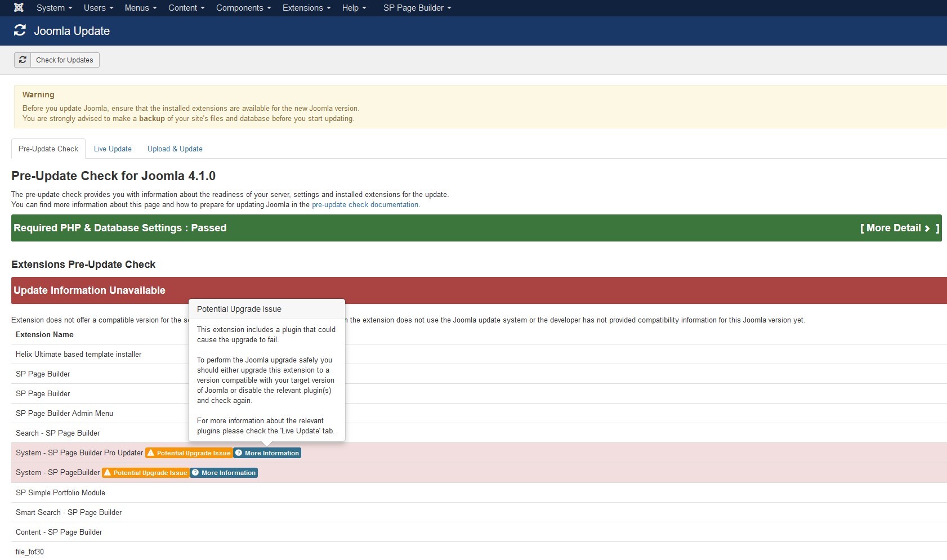947x560 pixels.
Task: Expand the Help dropdown
Action: tap(354, 8)
